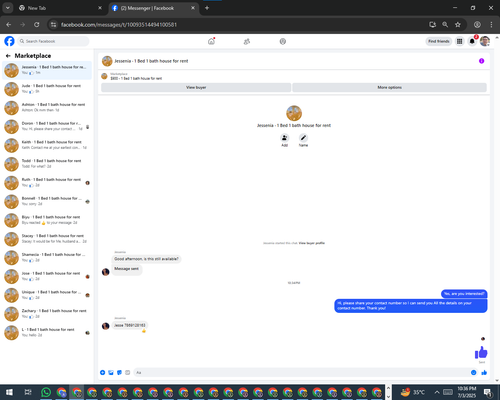The height and width of the screenshot is (400, 500).
Task: Open WhatsApp from the taskbar
Action: point(46,392)
